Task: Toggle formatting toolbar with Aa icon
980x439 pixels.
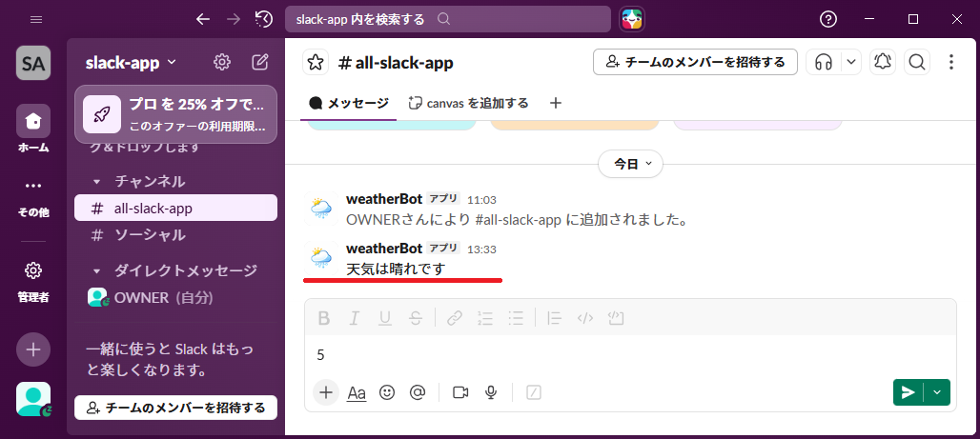Action: (x=357, y=392)
